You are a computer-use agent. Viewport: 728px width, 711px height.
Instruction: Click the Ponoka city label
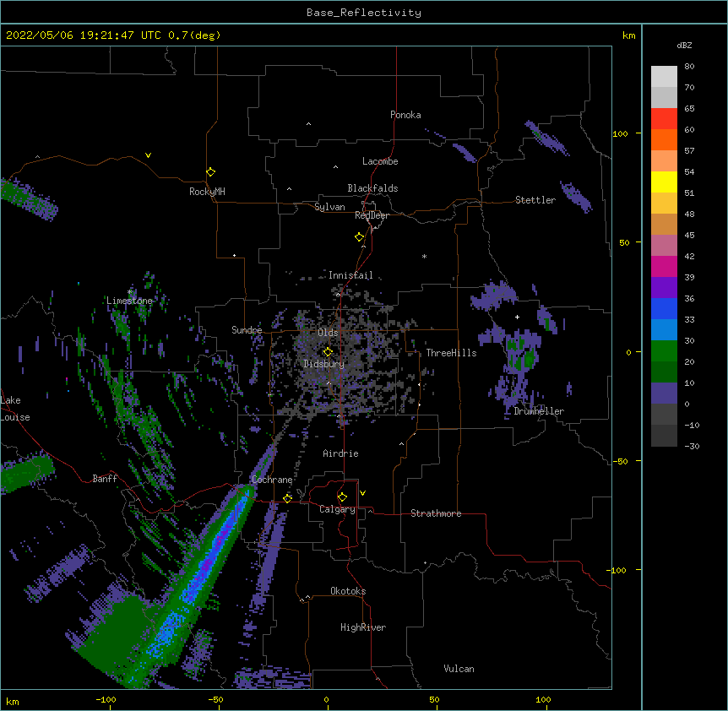click(x=405, y=115)
